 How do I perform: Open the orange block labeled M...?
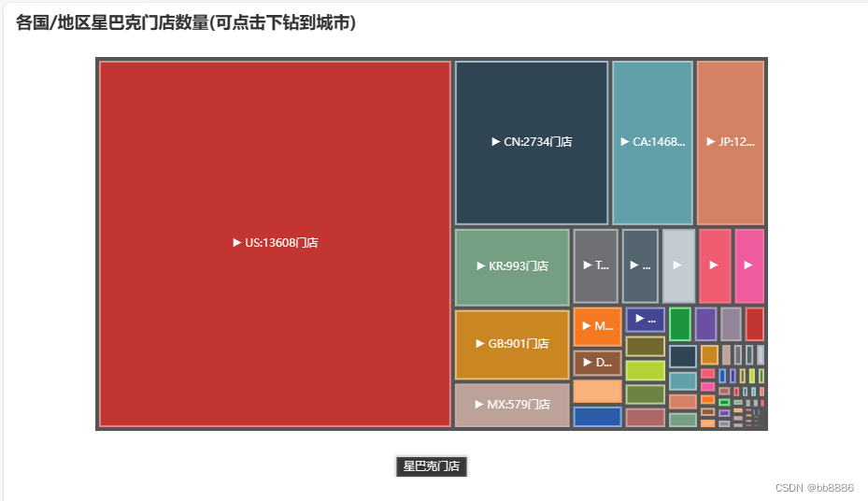597,326
